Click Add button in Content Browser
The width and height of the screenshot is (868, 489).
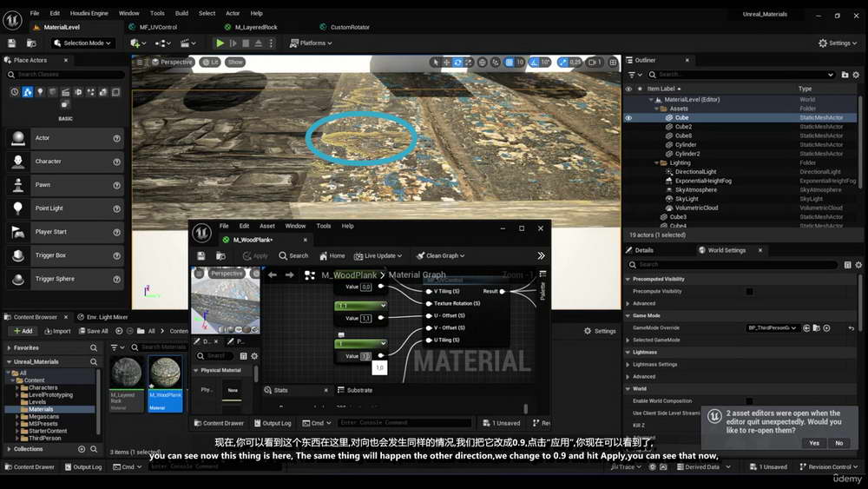[x=23, y=331]
